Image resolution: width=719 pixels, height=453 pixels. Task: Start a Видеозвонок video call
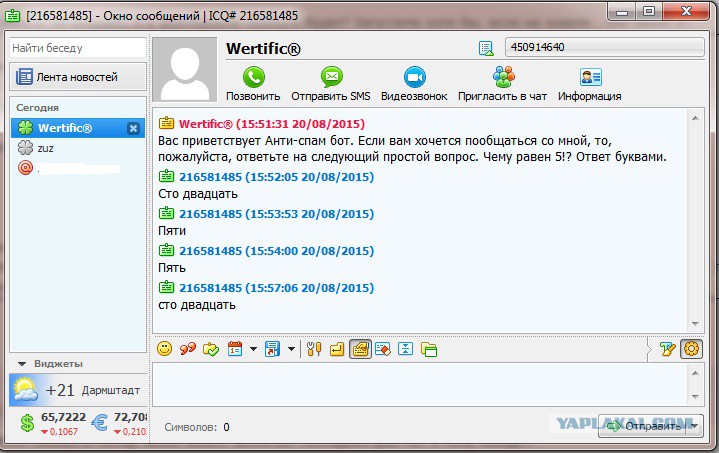click(414, 83)
